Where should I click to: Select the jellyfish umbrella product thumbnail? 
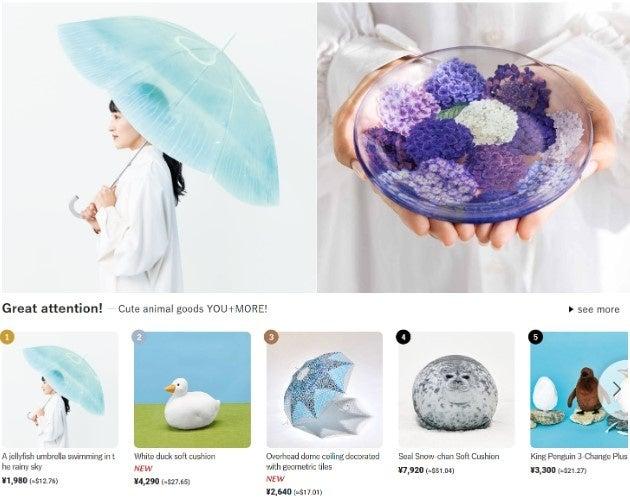pyautogui.click(x=59, y=389)
